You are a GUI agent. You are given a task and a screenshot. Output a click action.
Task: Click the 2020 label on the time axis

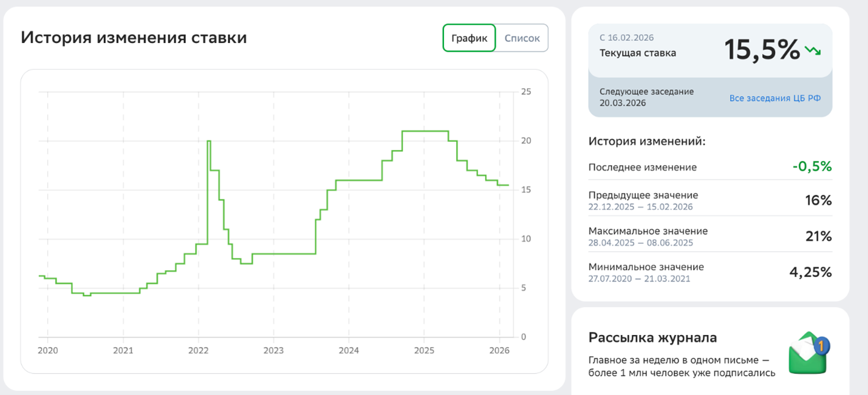(x=48, y=350)
